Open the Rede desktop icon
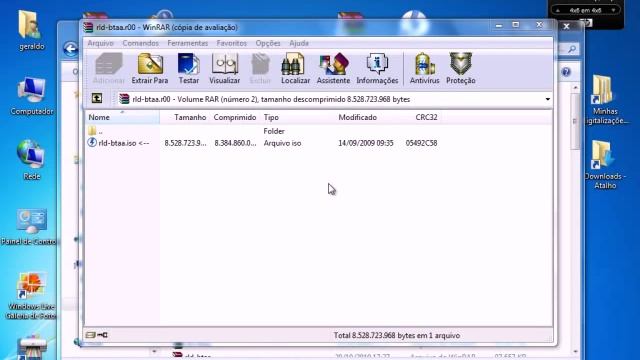 coord(31,160)
